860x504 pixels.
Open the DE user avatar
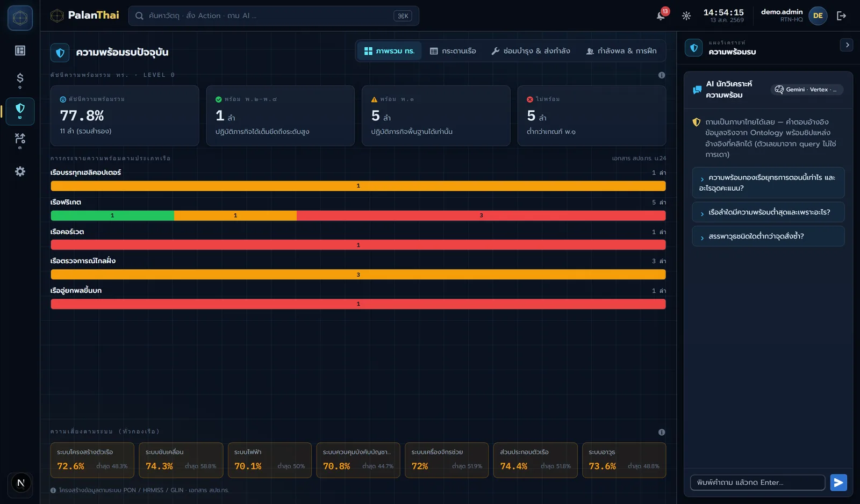coord(818,16)
